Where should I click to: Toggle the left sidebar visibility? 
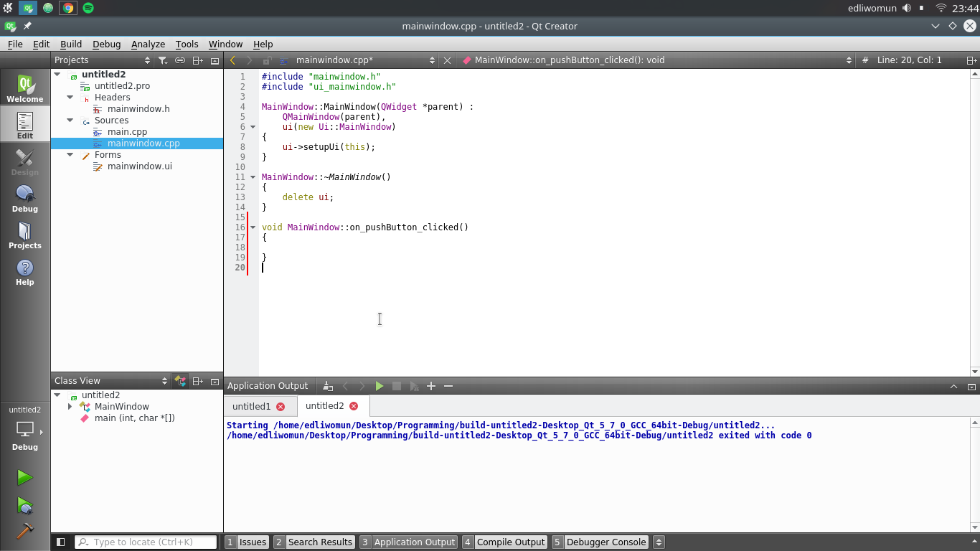click(x=61, y=542)
